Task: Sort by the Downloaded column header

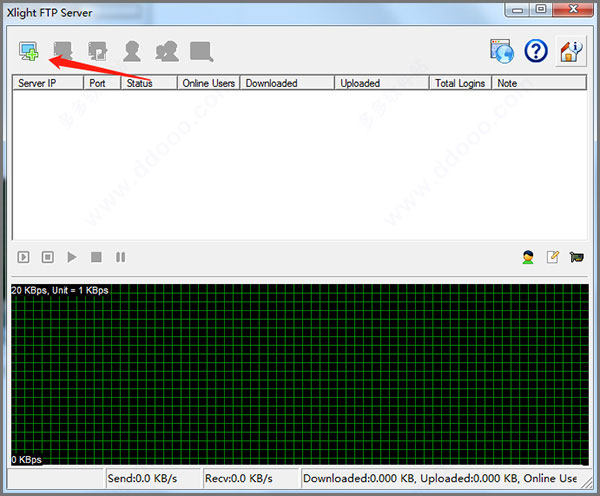Action: [x=287, y=83]
